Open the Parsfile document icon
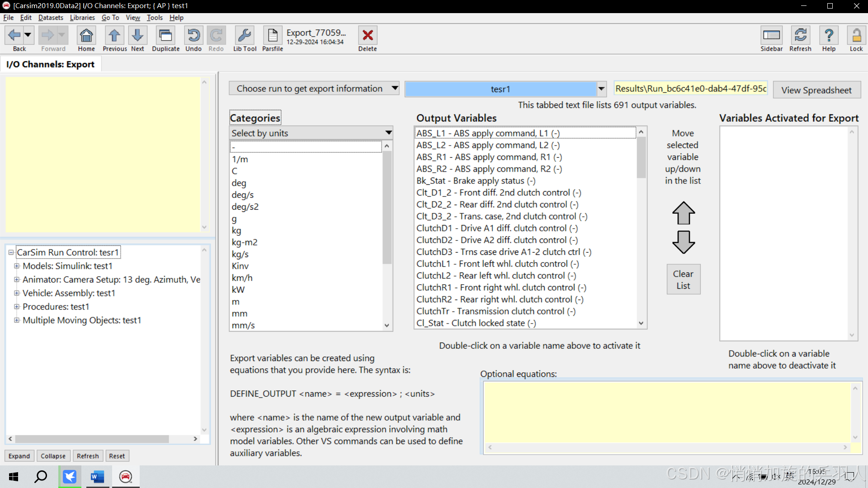Image resolution: width=868 pixels, height=488 pixels. pyautogui.click(x=273, y=39)
